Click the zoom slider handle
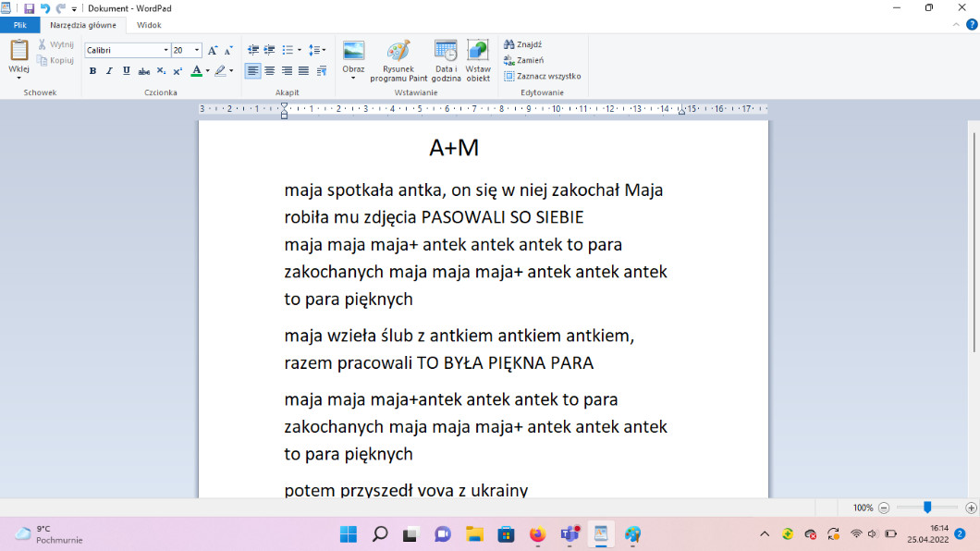 [x=927, y=508]
